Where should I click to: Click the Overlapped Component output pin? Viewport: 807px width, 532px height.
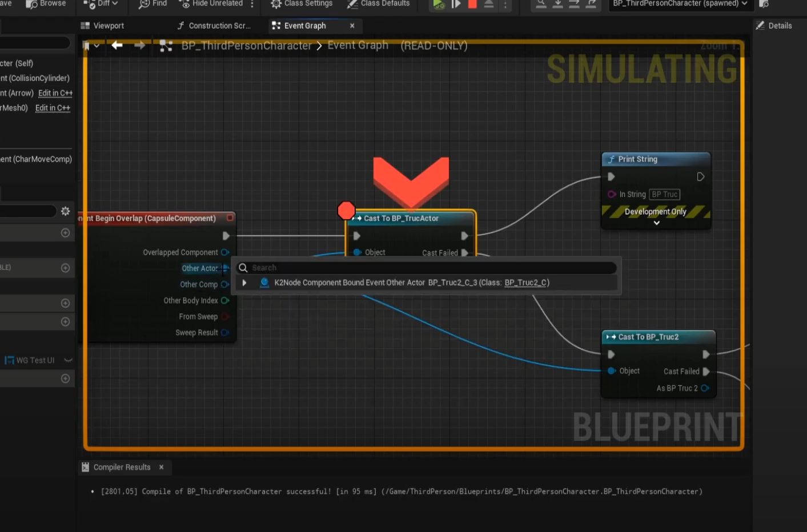click(225, 252)
